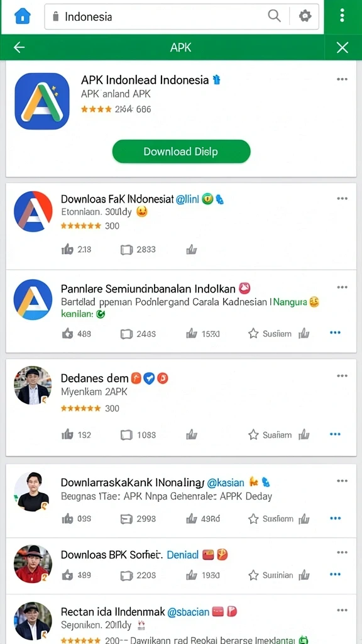This screenshot has width=362, height=644.
Task: Open Downloas FaK INdonesiat app icon
Action: point(33,212)
